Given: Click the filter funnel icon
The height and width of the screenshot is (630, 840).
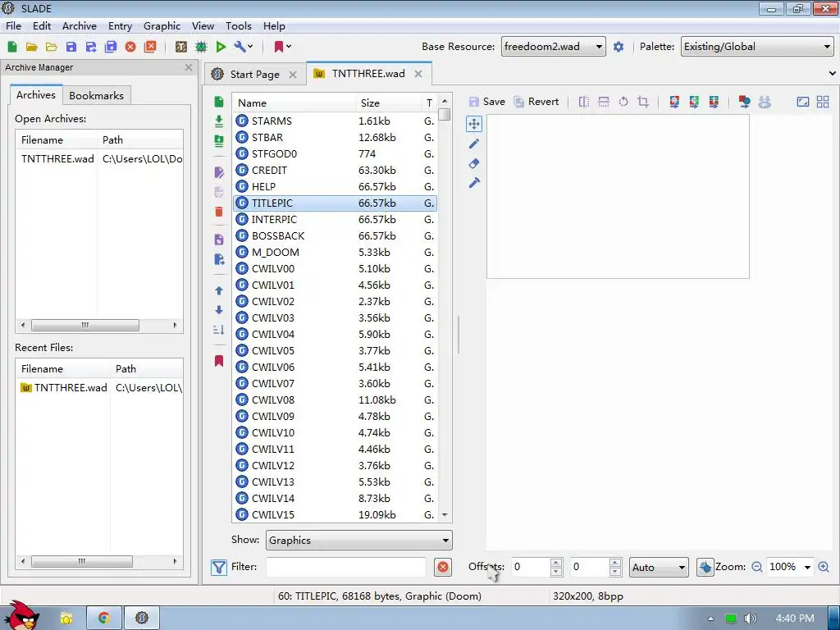Looking at the screenshot, I should (x=218, y=567).
